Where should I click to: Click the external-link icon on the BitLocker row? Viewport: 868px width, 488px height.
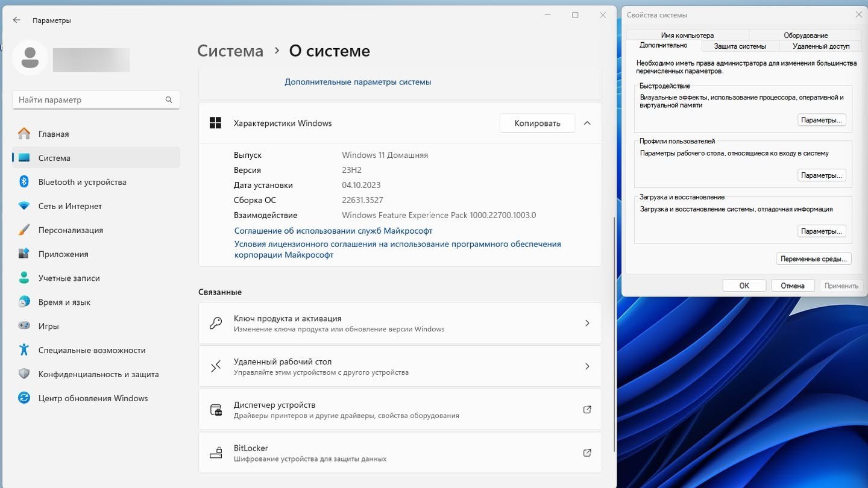(x=587, y=453)
